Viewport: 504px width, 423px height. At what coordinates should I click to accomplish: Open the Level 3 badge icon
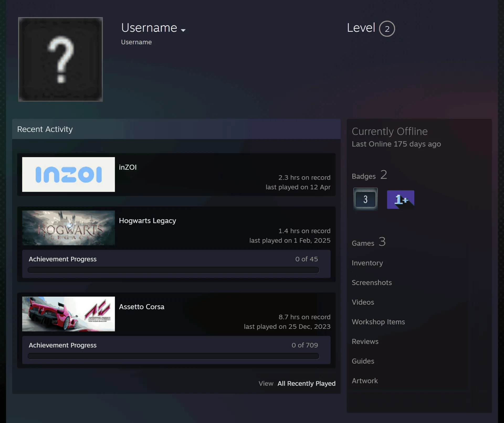365,199
